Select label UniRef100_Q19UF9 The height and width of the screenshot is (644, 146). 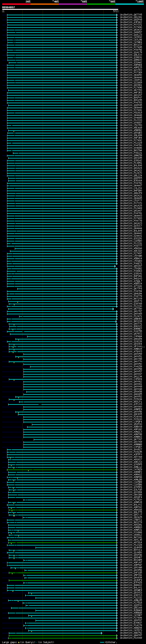131,580
